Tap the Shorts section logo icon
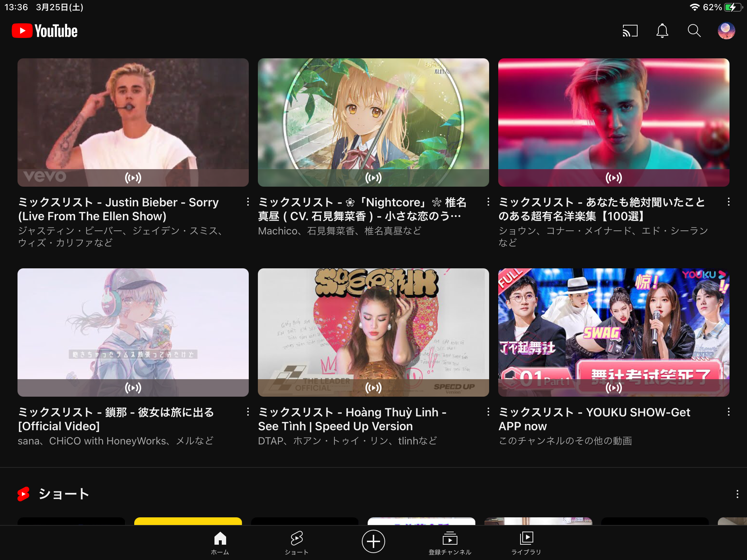The height and width of the screenshot is (560, 747). coord(23,494)
